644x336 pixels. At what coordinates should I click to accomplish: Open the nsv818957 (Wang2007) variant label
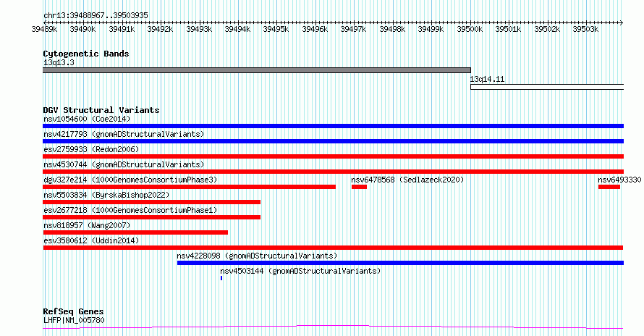click(87, 225)
